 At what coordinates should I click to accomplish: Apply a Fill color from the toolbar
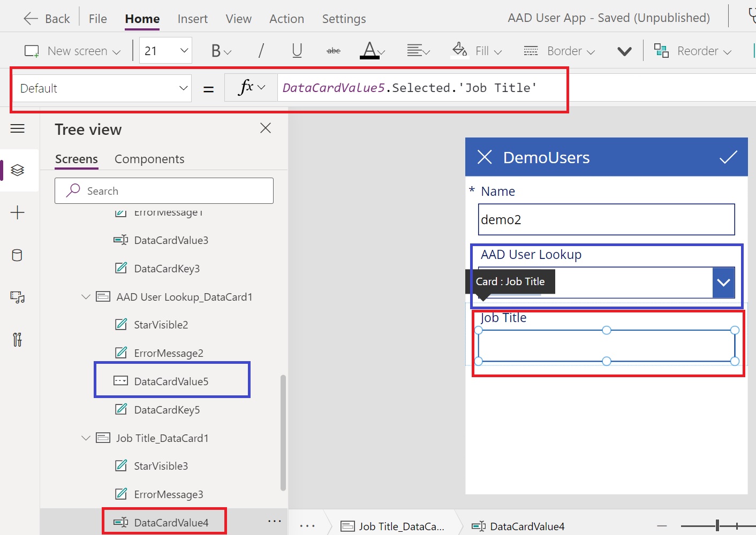tap(475, 50)
